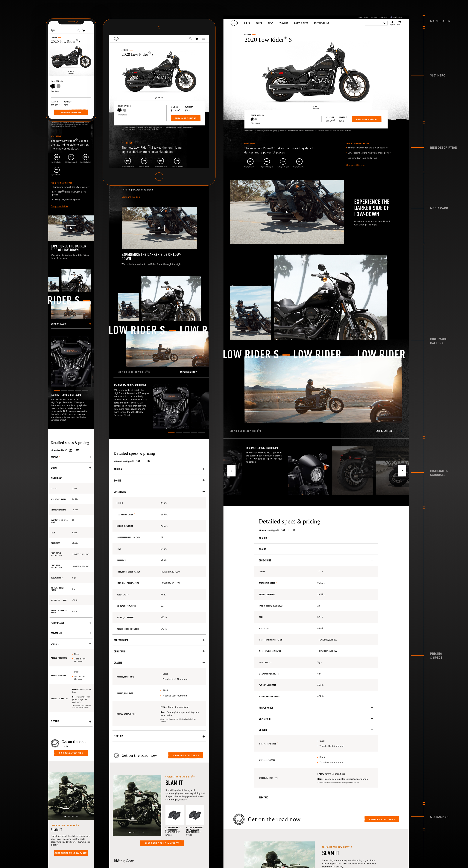Open Cart icon in desktop header
Viewport: 468px width, 868px height.
[x=399, y=22]
